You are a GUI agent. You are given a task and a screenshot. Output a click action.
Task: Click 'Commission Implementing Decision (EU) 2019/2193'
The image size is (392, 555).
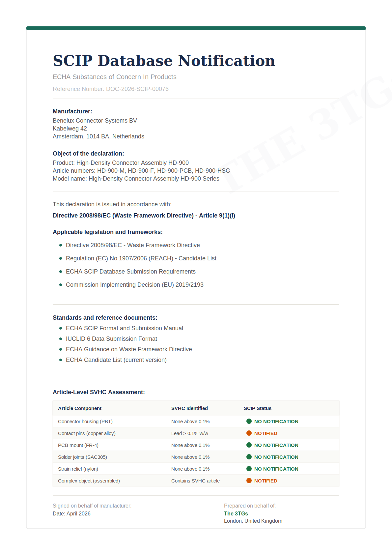[135, 285]
